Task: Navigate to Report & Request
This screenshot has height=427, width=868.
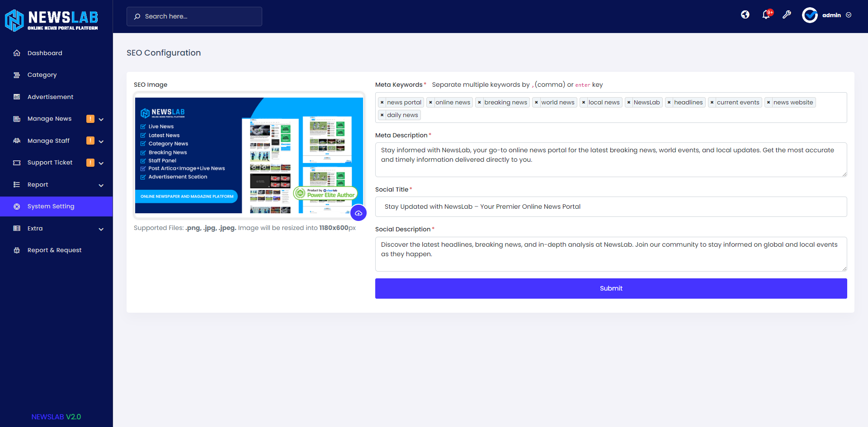Action: (x=54, y=250)
